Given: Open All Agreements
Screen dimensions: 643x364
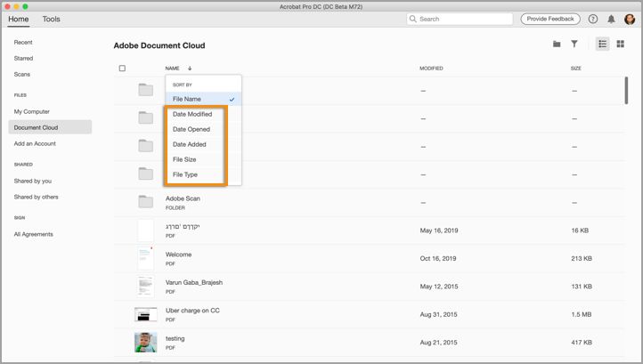Looking at the screenshot, I should [34, 234].
